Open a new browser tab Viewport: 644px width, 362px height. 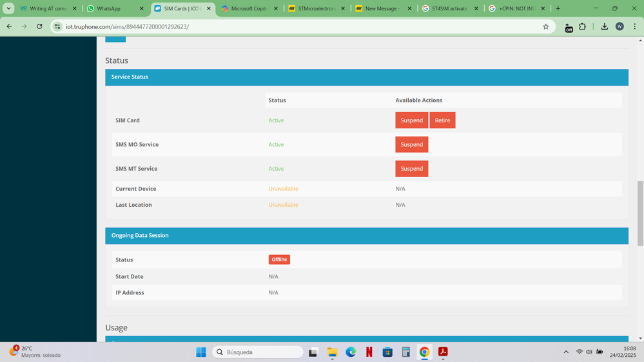click(x=558, y=8)
